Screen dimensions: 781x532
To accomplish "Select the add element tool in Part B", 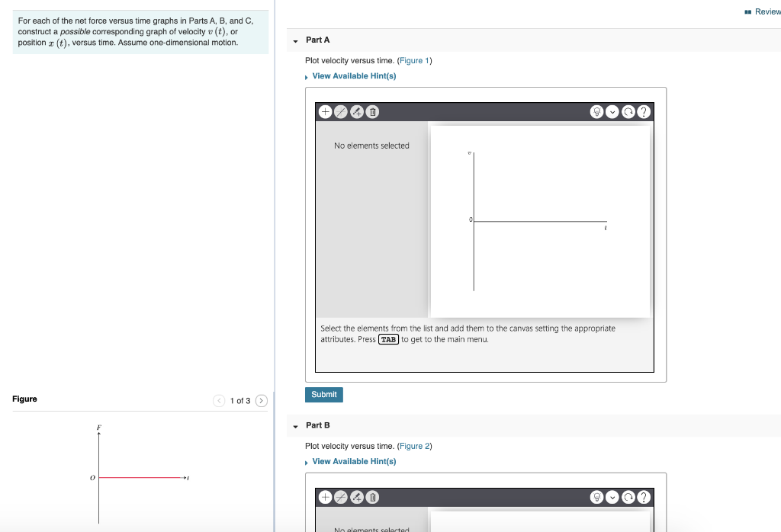I will click(x=325, y=497).
